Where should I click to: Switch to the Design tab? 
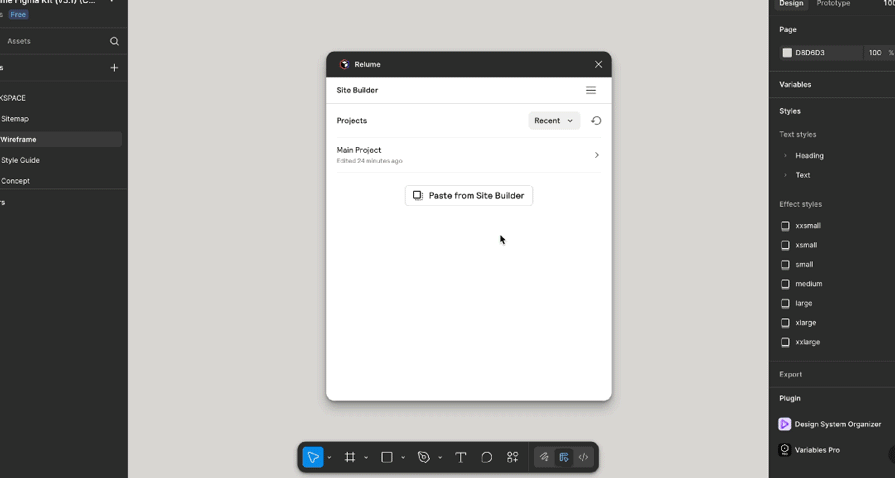[791, 3]
